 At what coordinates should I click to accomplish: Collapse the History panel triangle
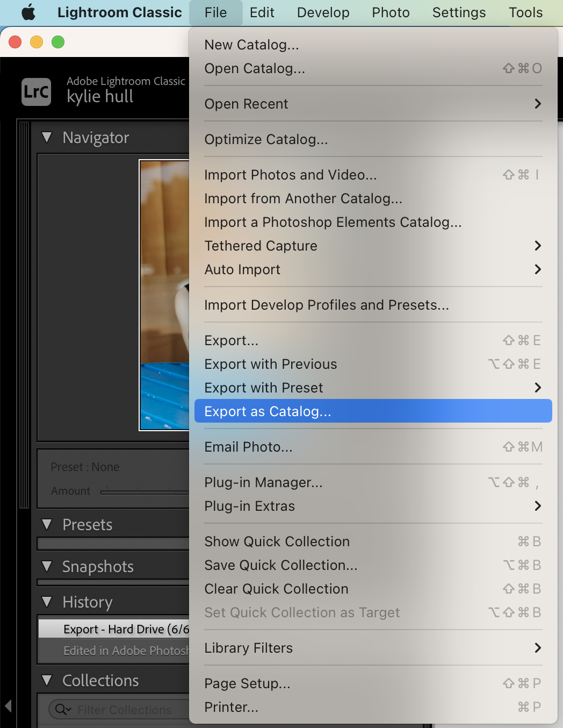(47, 602)
